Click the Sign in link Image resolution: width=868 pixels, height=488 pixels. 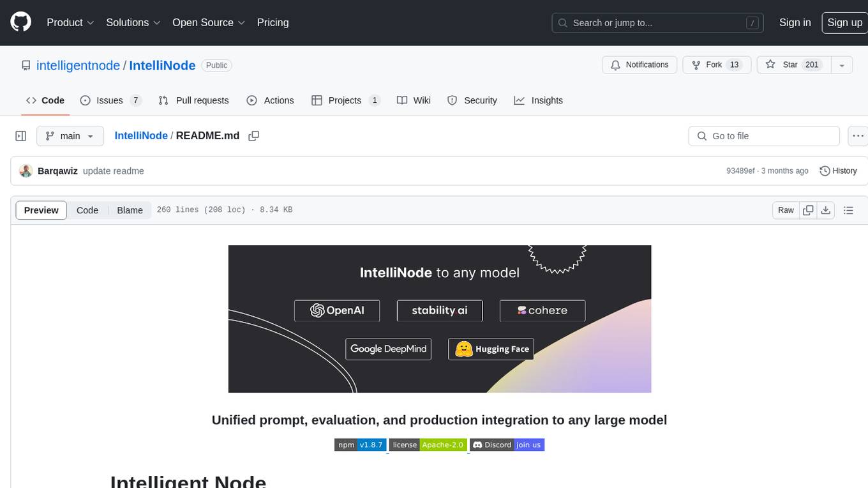point(795,22)
